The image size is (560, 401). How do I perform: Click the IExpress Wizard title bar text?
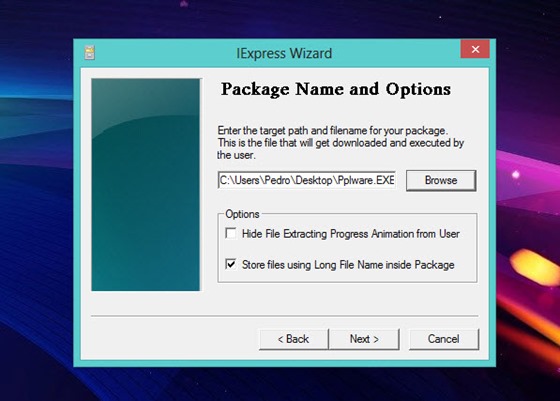point(284,53)
